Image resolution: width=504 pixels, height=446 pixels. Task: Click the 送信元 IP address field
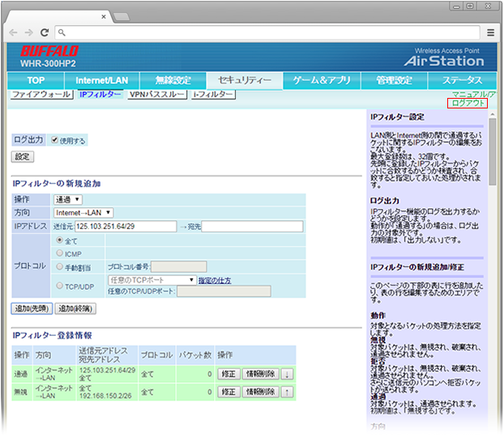click(126, 227)
